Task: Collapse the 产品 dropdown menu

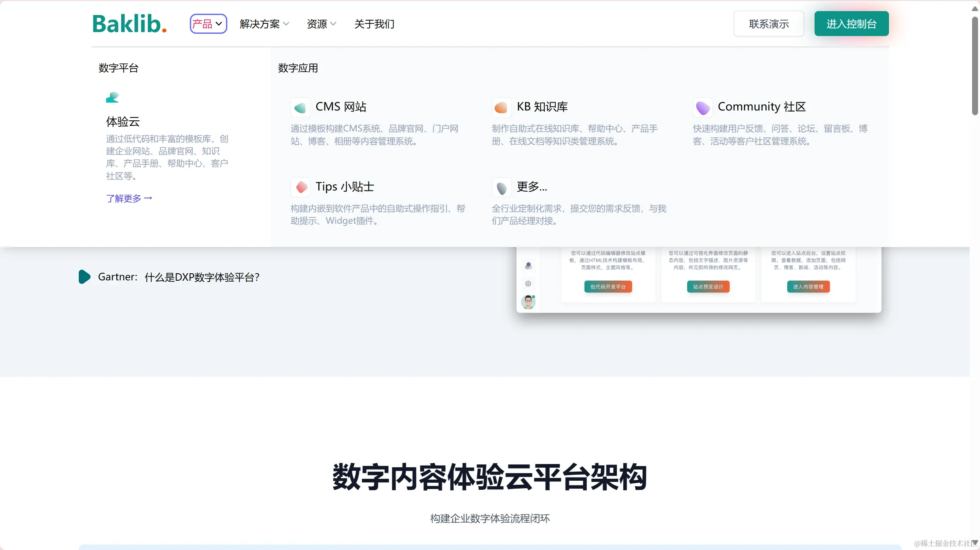Action: pyautogui.click(x=208, y=24)
